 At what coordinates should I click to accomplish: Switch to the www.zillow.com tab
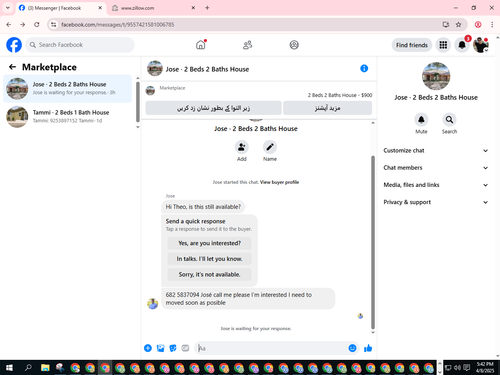[153, 8]
